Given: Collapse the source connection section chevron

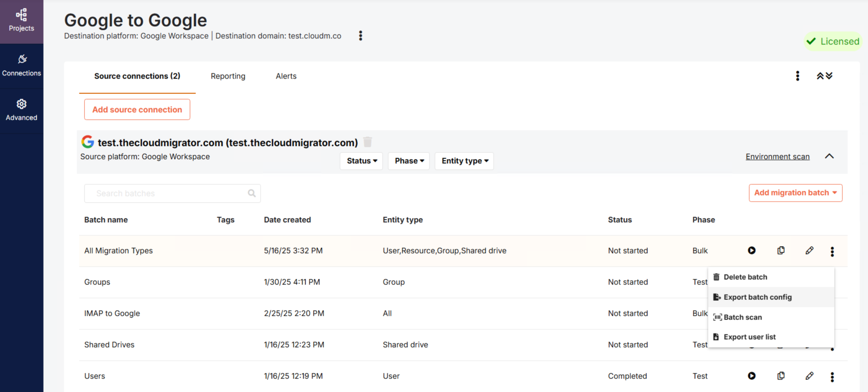Looking at the screenshot, I should (x=829, y=156).
